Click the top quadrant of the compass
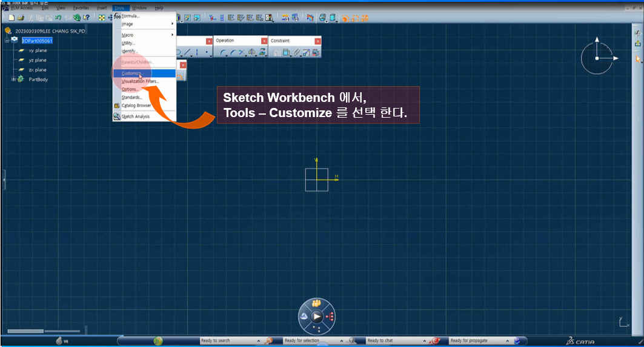The width and height of the screenshot is (644, 347). [x=316, y=303]
